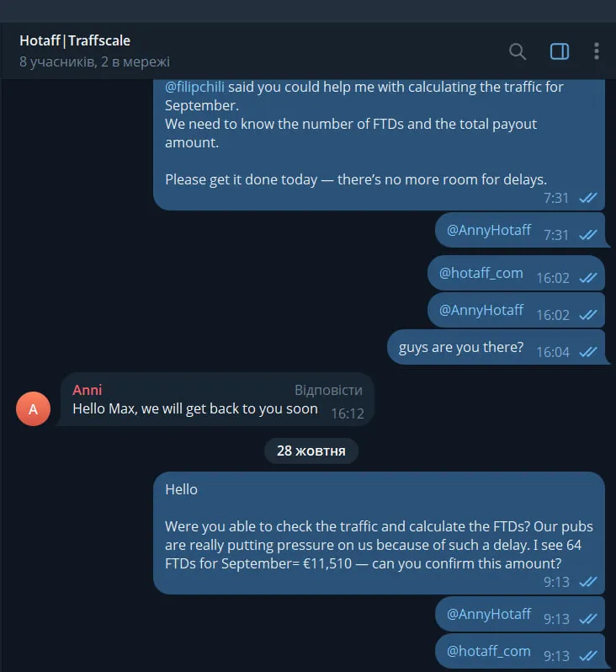Click the 28 жовтня date badge
This screenshot has width=616, height=672.
pos(311,451)
